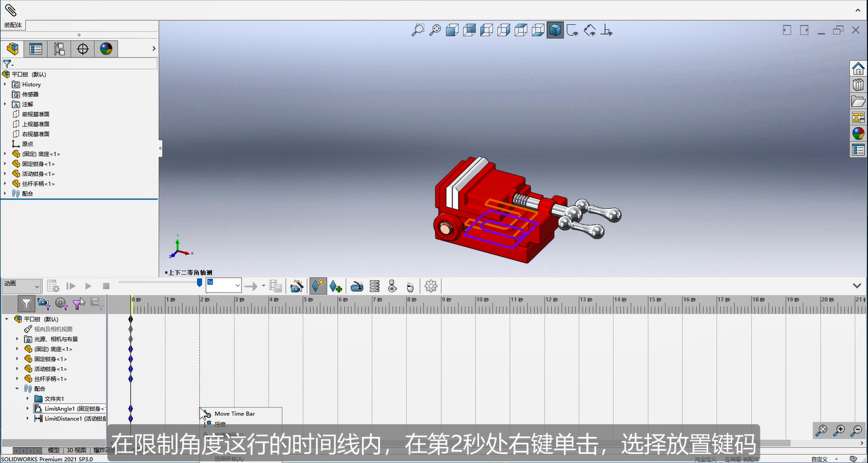Play the animation from start
The width and height of the screenshot is (868, 463).
coord(71,286)
